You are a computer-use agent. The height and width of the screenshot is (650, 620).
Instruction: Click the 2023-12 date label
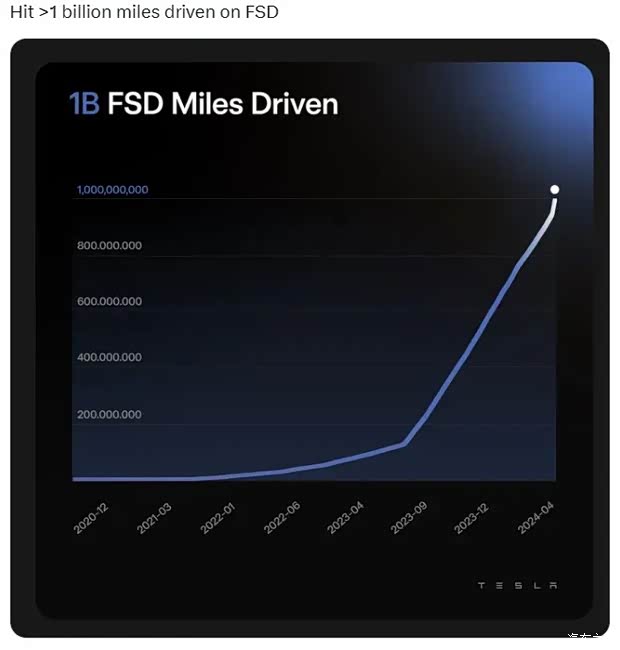coord(472,519)
